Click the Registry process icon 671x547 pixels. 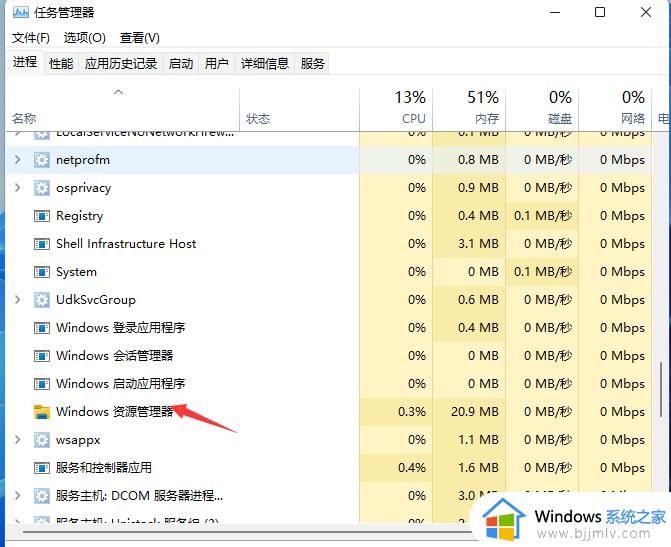tap(42, 216)
